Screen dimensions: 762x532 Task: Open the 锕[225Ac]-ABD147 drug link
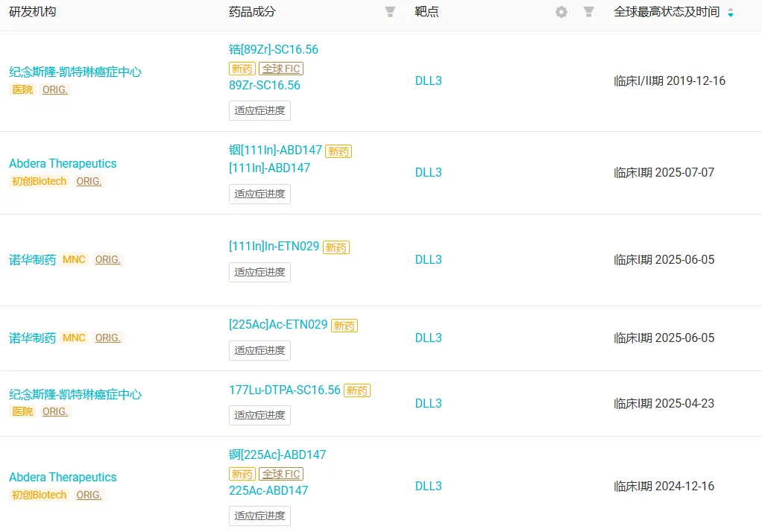(277, 455)
